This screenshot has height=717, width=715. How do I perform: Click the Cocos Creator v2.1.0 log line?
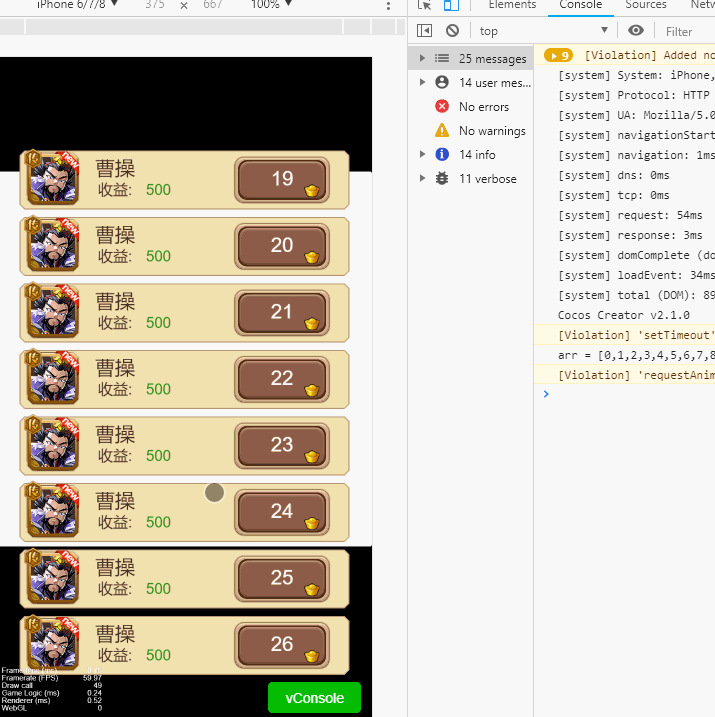point(624,315)
